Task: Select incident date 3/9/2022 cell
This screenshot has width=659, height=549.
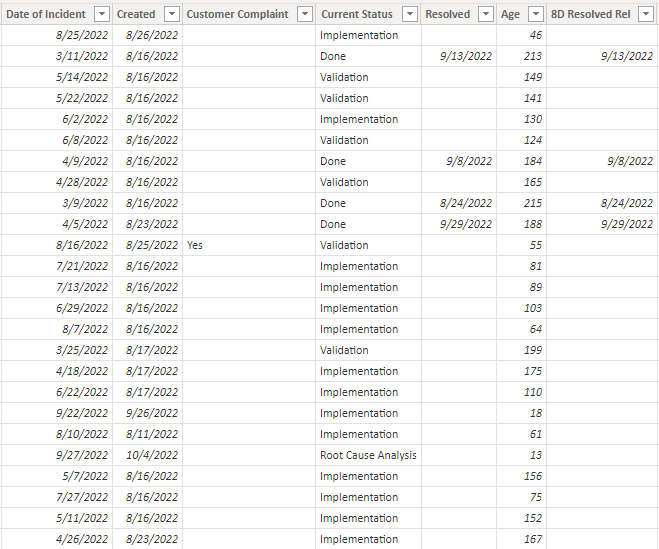Action: tap(57, 203)
